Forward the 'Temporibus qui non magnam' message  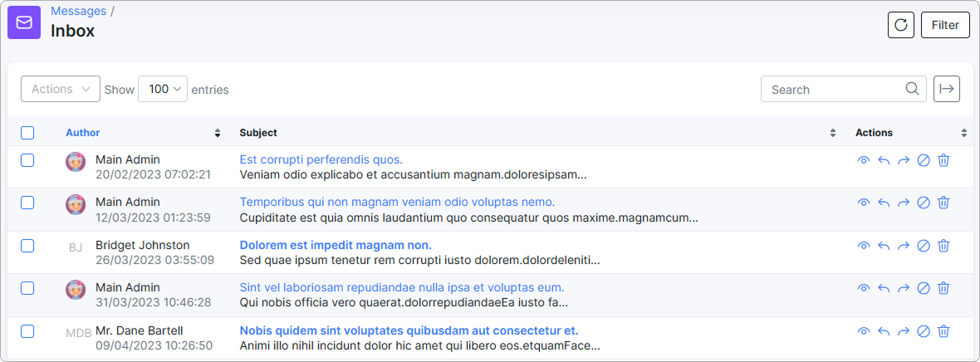pyautogui.click(x=903, y=203)
